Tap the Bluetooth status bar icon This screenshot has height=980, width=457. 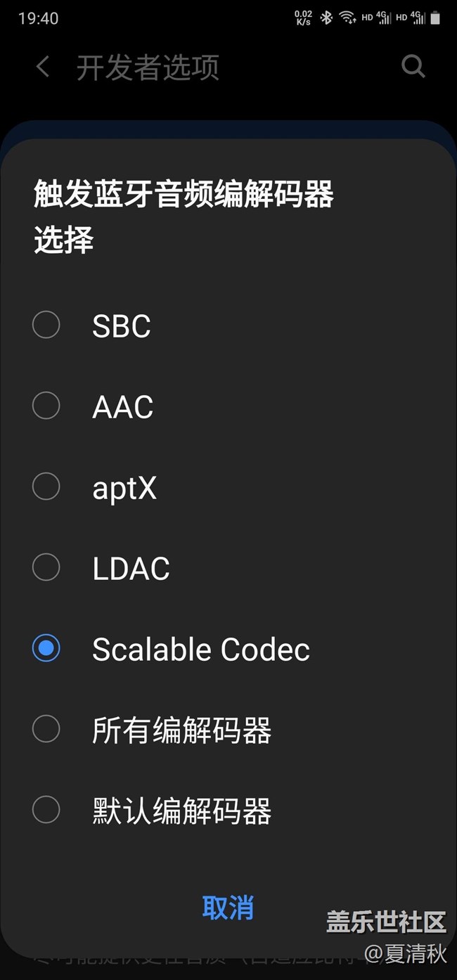326,18
